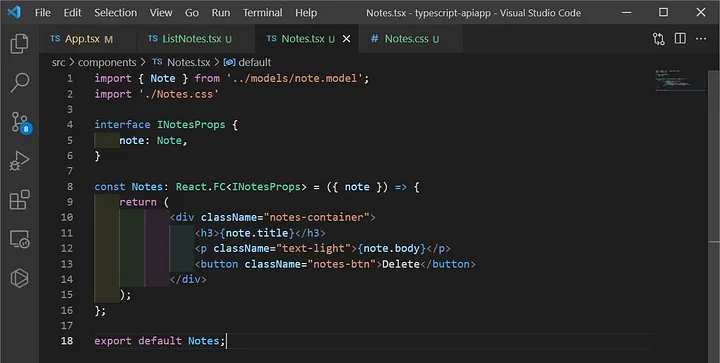The height and width of the screenshot is (363, 720).
Task: Open the Go menu
Action: click(x=192, y=13)
